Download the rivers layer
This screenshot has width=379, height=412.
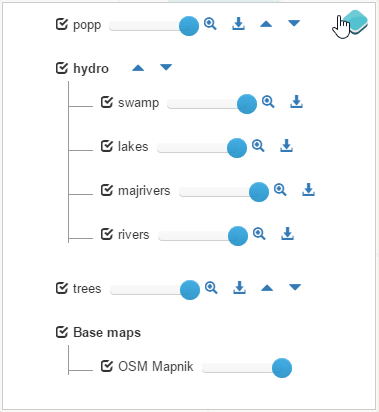tap(287, 234)
